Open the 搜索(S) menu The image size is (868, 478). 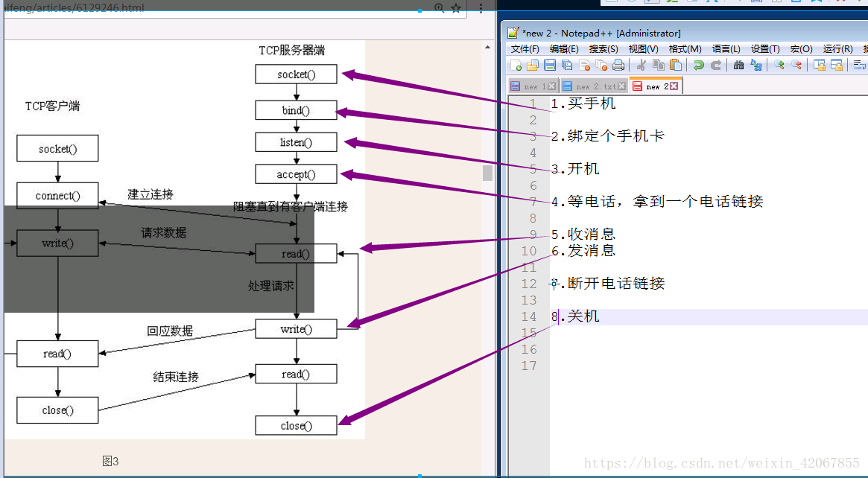click(604, 49)
